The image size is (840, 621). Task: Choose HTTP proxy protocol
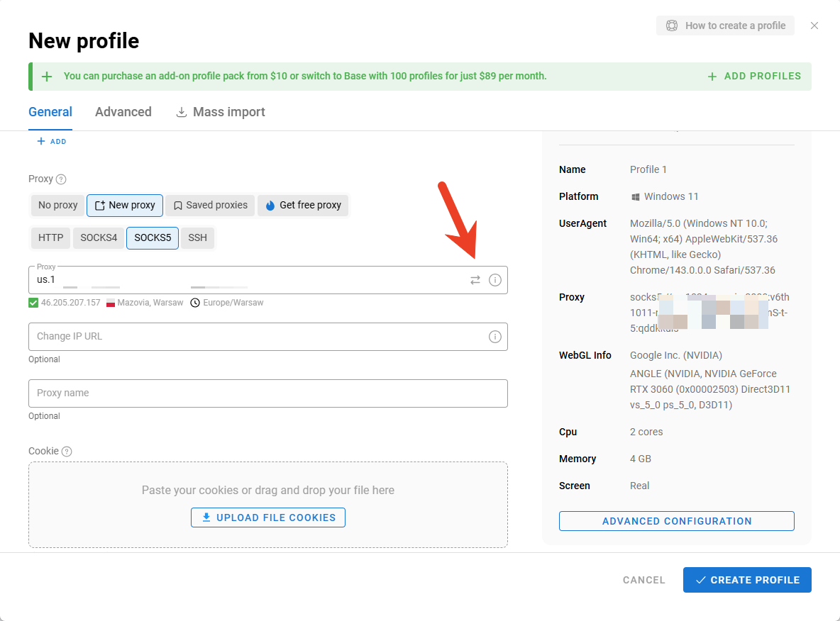click(50, 238)
